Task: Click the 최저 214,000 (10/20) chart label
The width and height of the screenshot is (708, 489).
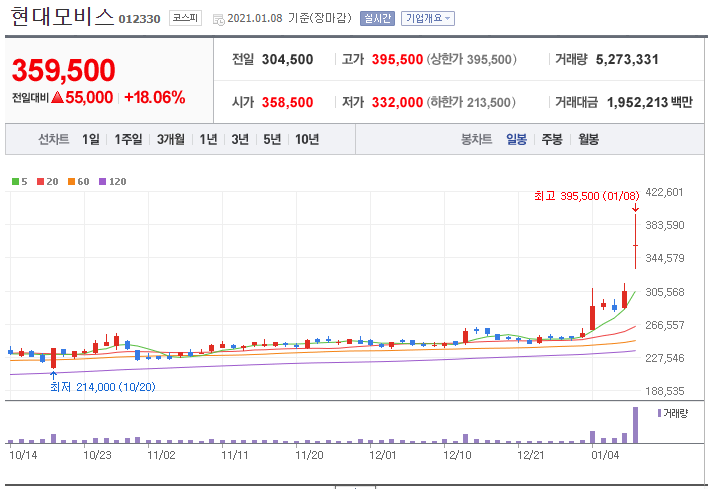Action: [x=102, y=387]
